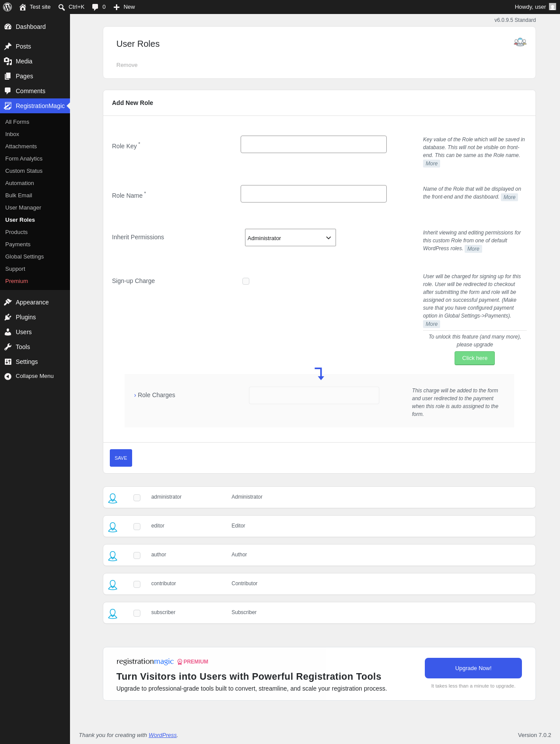Click the Role Charges input field
The image size is (560, 744).
tap(314, 395)
